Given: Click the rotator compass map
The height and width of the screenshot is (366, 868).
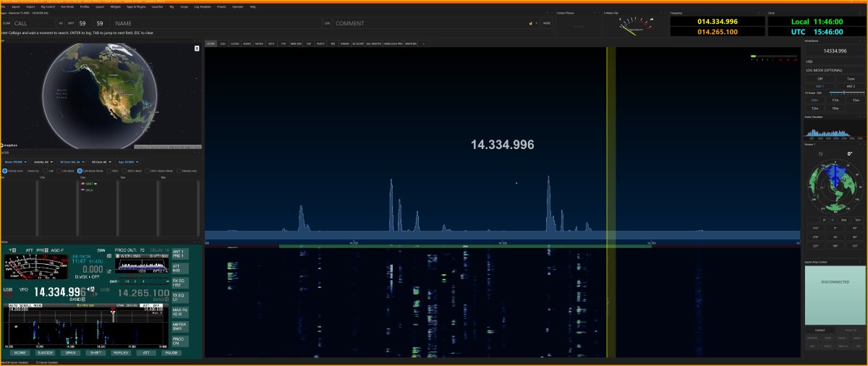Looking at the screenshot, I should tap(835, 186).
